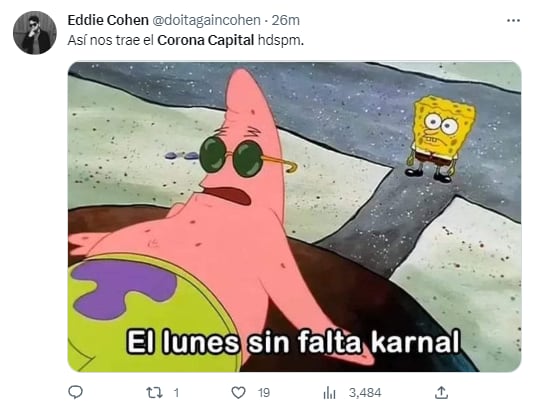Click the 'El lunes sin falta karnal' caption
The image size is (535, 408).
[293, 341]
